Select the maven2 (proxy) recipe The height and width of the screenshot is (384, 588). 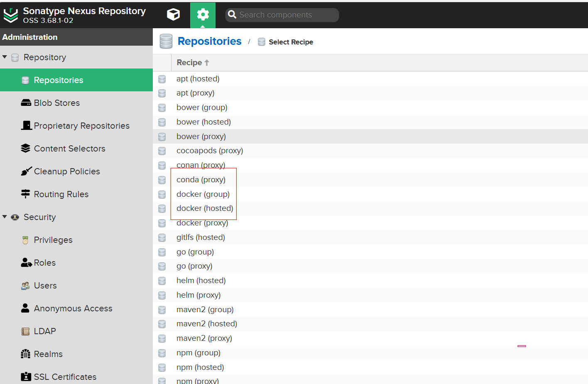[x=370, y=338]
